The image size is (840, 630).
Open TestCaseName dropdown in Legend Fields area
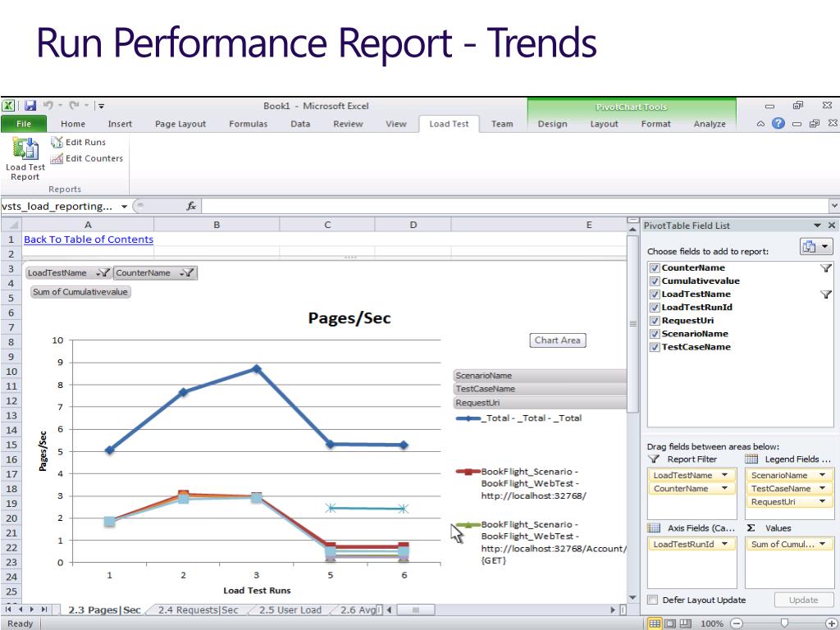[x=822, y=489]
